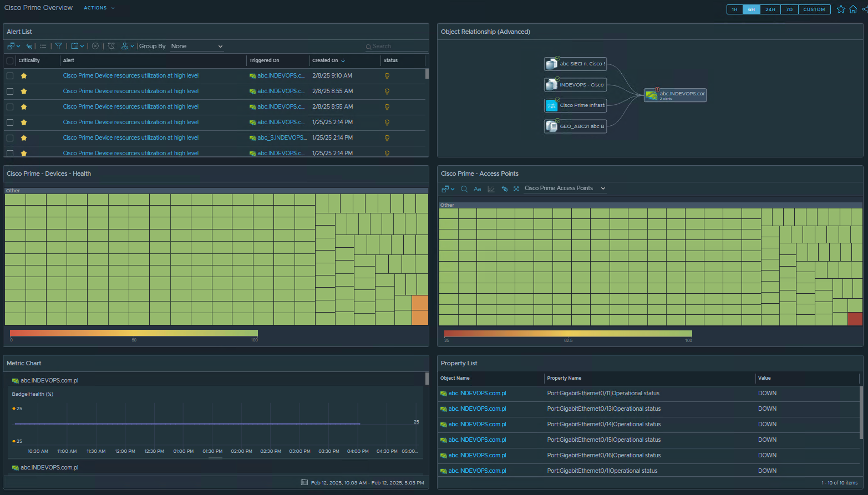Open the filter funnel in Alert List

58,46
